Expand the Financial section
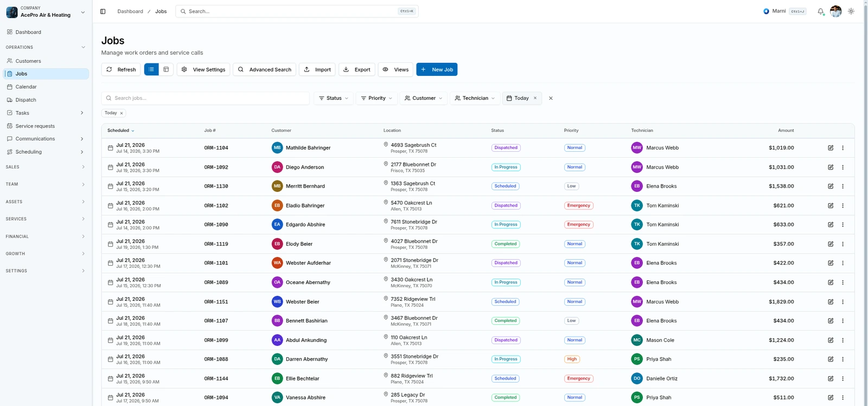 coord(46,236)
